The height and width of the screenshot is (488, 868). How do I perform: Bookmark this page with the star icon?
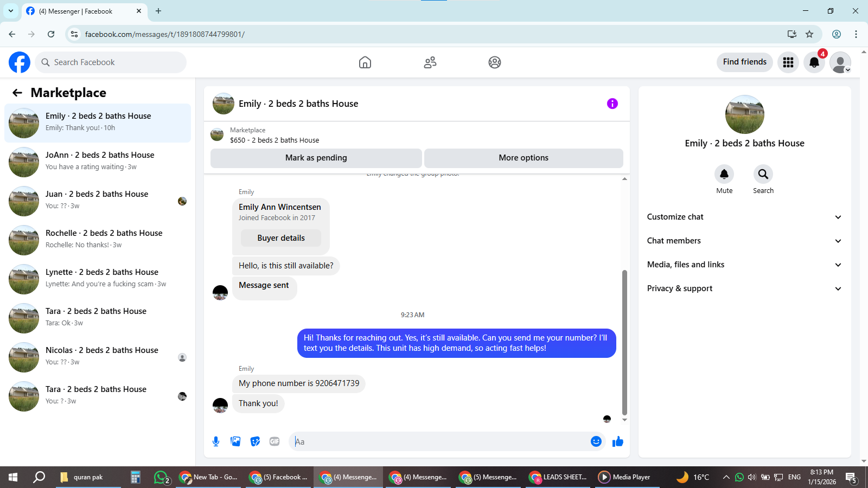tap(809, 34)
